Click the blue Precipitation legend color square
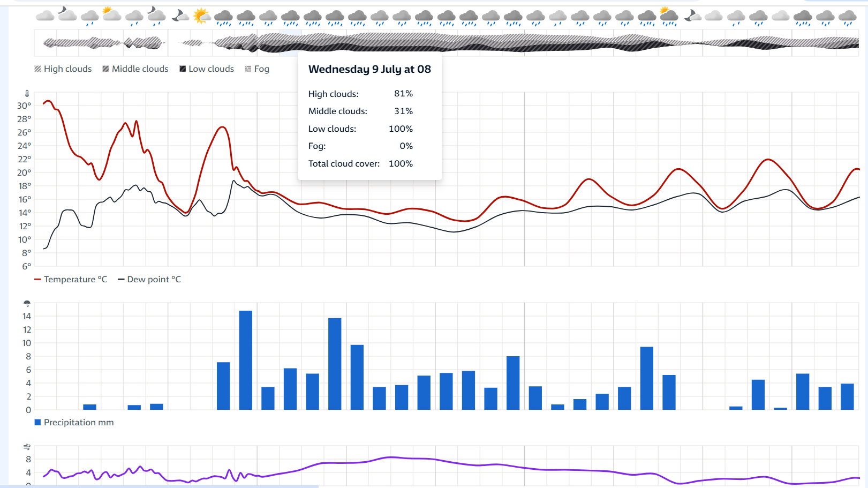The width and height of the screenshot is (868, 488). point(37,423)
